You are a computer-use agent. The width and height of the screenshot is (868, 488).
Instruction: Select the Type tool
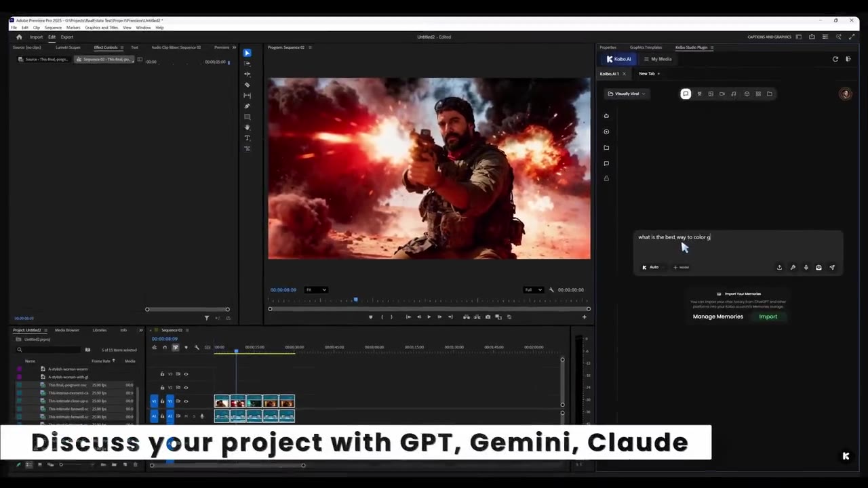(x=247, y=138)
